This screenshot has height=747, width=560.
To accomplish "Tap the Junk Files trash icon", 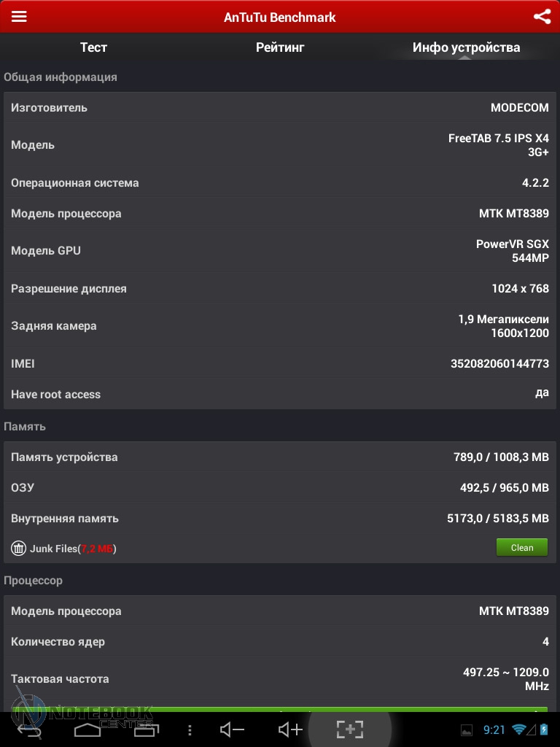I will coord(19,548).
